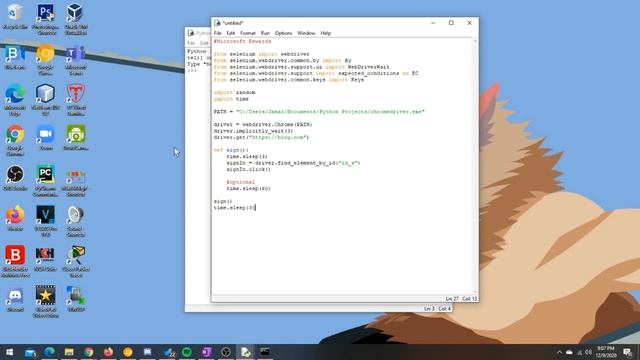The width and height of the screenshot is (640, 360).
Task: Click the 'time.sleep(60)' line
Action: coord(249,189)
